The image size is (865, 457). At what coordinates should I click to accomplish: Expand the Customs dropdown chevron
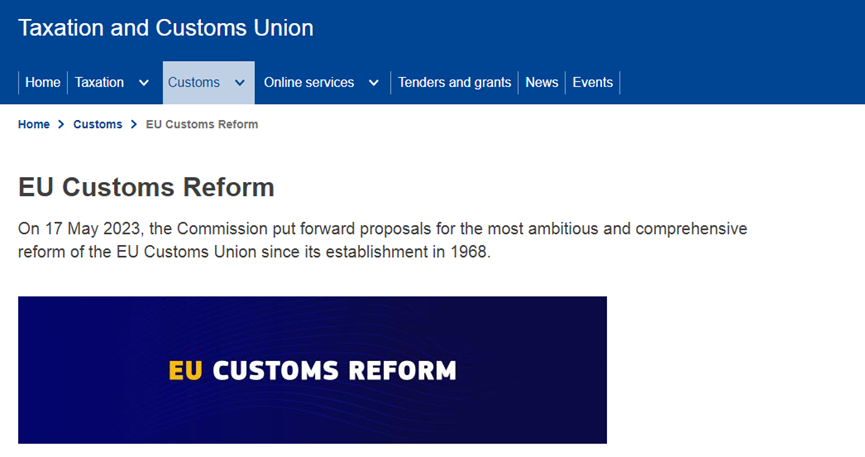point(240,82)
